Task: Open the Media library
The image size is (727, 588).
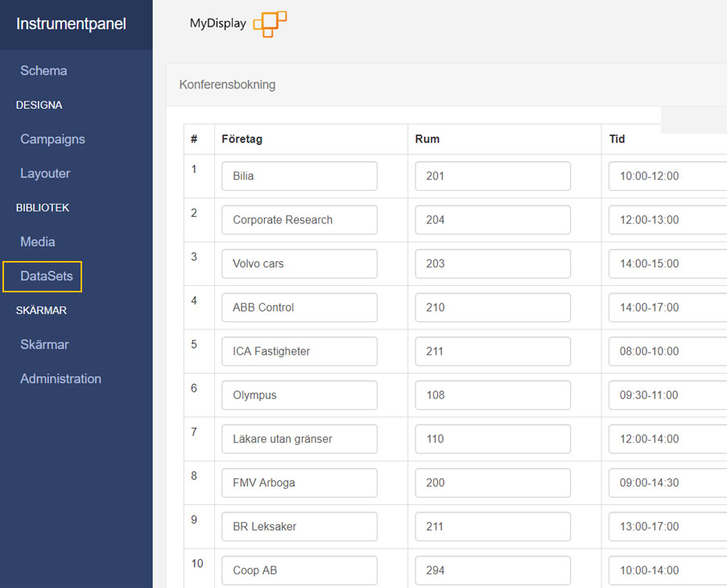Action: click(x=38, y=242)
